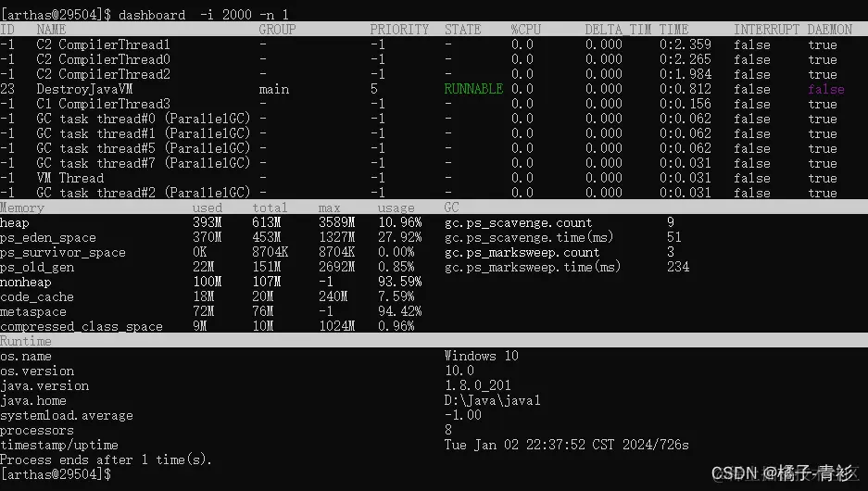Click the bottom '[arthas@29504]$' prompt line
Viewport: 868px width, 491px height.
coord(56,474)
